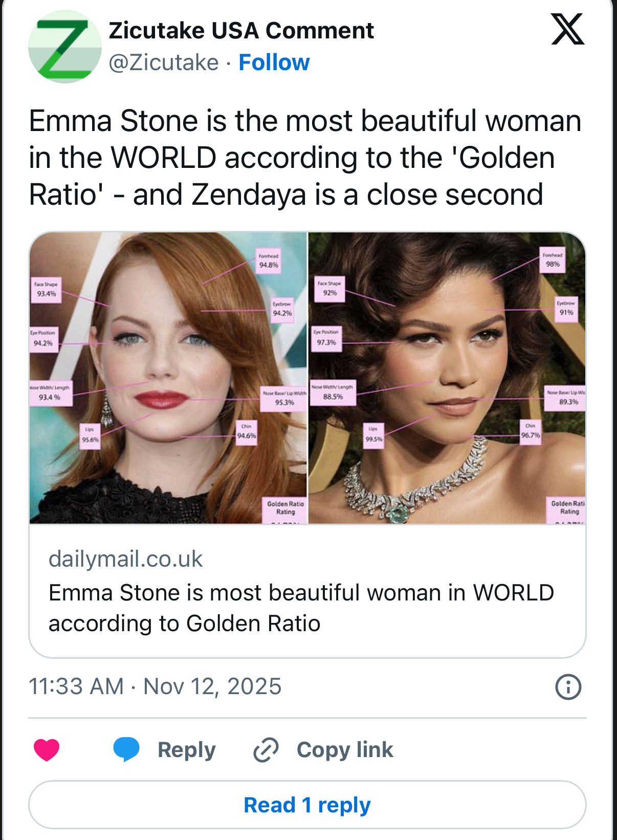Open Zicutake USA Comment profile name
Screen dimensions: 617x840
(x=241, y=31)
